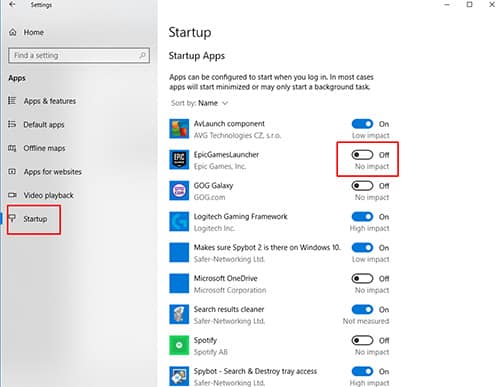Image resolution: width=500 pixels, height=387 pixels.
Task: Disable Logitech Gaming Framework toggle
Action: (362, 217)
